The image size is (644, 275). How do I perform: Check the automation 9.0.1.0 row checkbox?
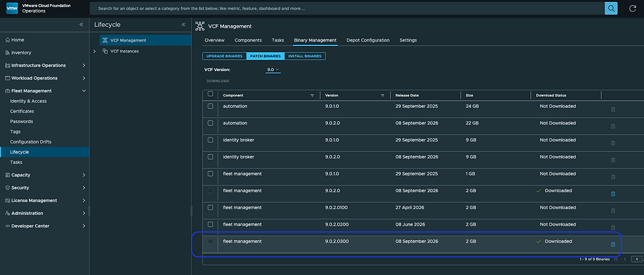[210, 106]
